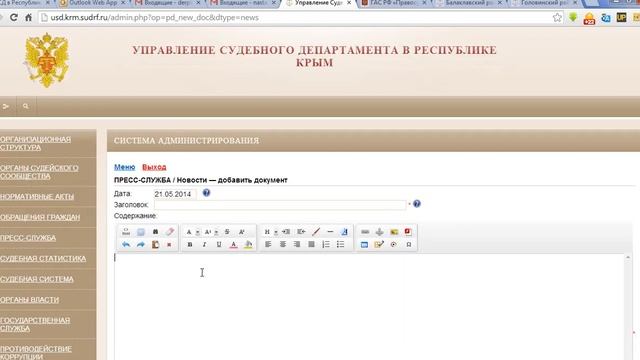
Task: Open the font family dropdown arrow
Action: pyautogui.click(x=198, y=232)
